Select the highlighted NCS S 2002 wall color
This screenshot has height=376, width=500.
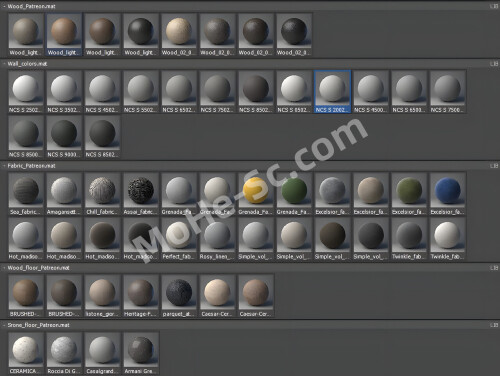pos(332,92)
